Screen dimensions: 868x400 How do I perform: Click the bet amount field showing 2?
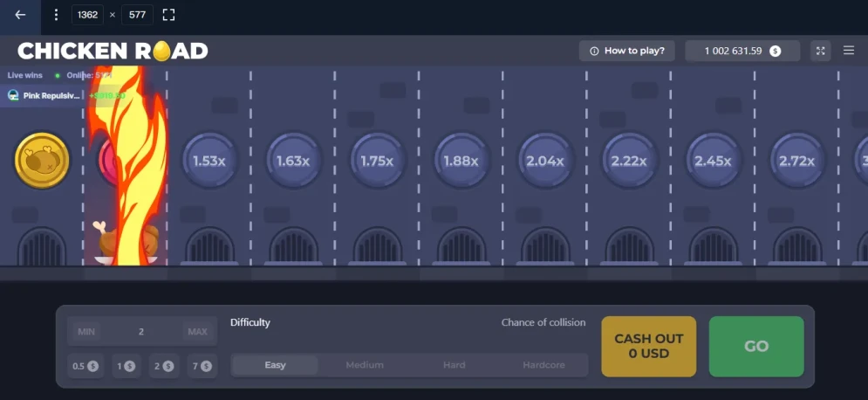coord(141,332)
